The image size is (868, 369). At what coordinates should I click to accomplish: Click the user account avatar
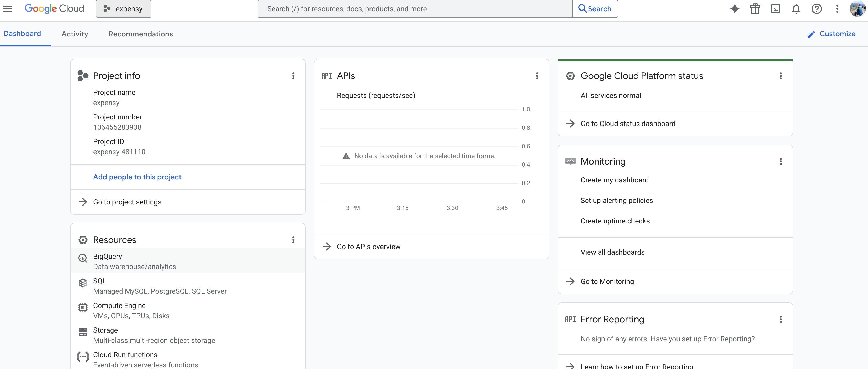pyautogui.click(x=857, y=9)
